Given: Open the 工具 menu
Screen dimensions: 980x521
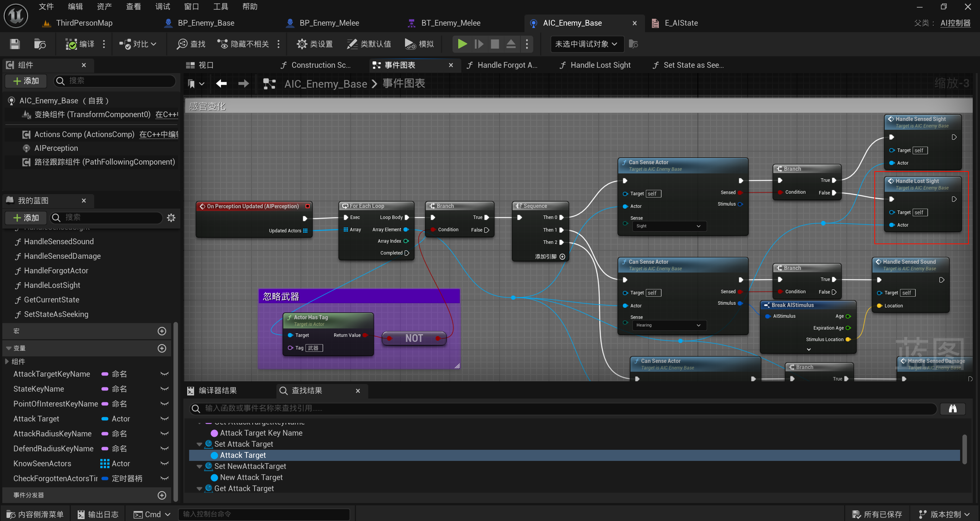Looking at the screenshot, I should tap(220, 7).
